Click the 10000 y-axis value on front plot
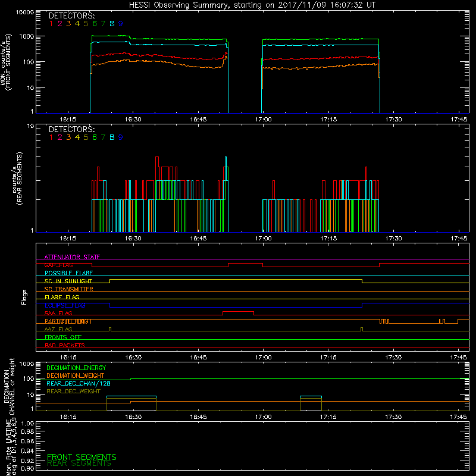Viewport: 476px width, 476px height. [x=25, y=12]
